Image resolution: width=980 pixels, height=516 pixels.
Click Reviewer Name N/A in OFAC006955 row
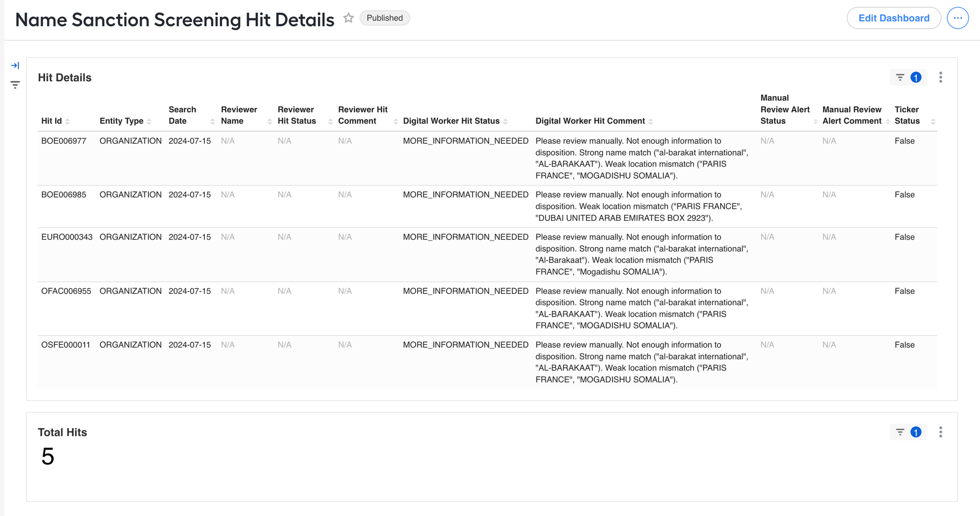228,291
